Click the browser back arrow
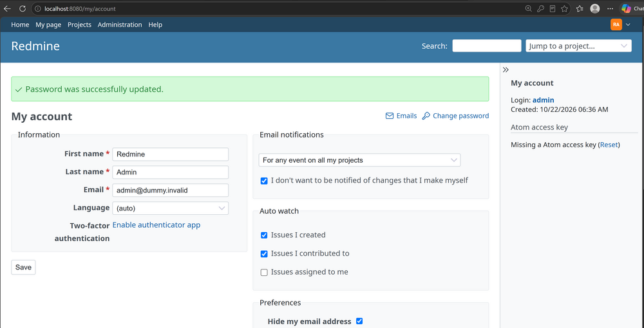The height and width of the screenshot is (328, 644). click(x=7, y=8)
